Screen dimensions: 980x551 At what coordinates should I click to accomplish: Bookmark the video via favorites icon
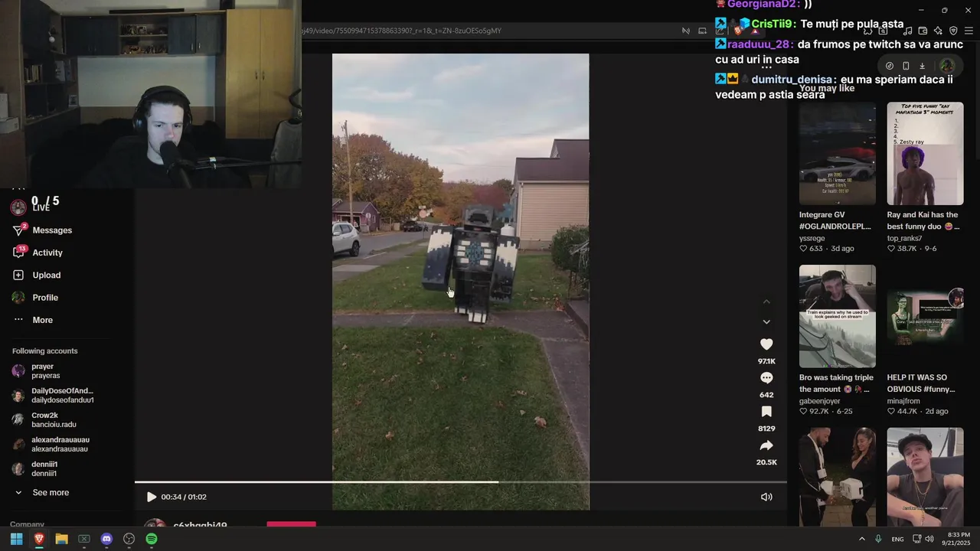point(766,412)
